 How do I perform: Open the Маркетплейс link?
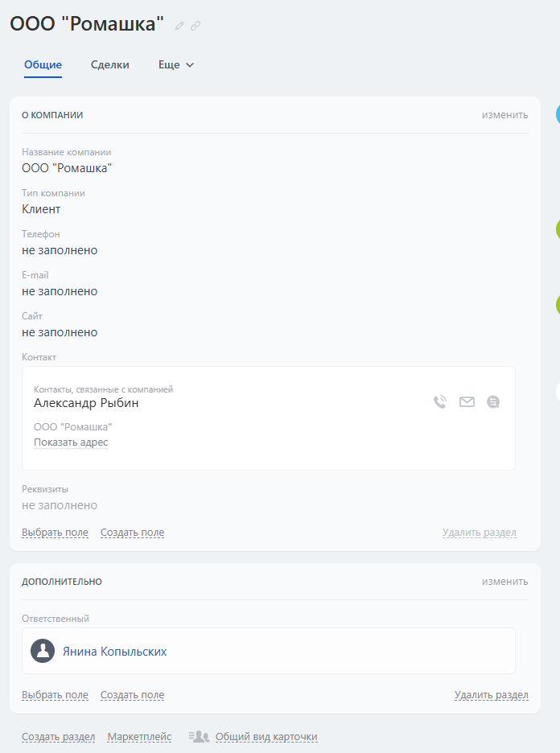point(139,737)
